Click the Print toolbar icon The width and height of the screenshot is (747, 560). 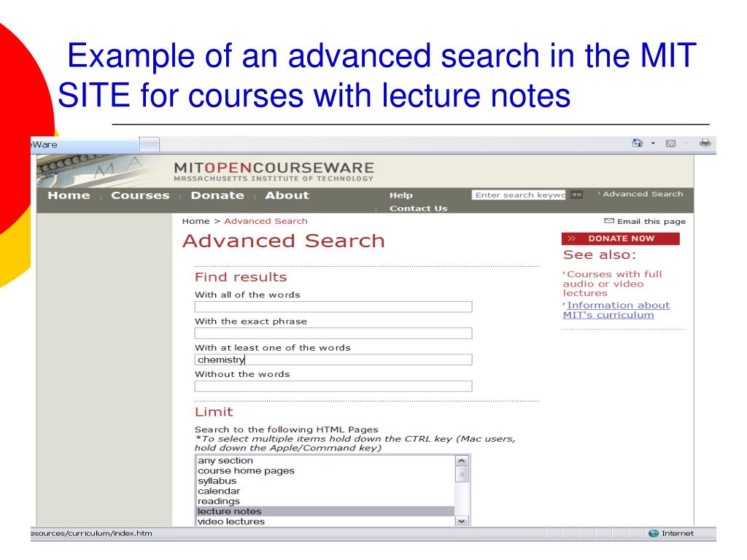[x=705, y=143]
